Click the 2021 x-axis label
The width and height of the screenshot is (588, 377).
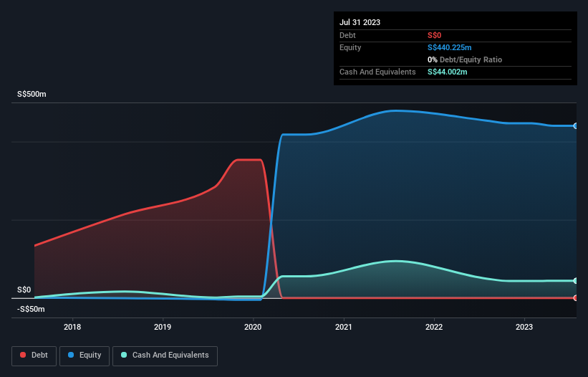click(344, 327)
